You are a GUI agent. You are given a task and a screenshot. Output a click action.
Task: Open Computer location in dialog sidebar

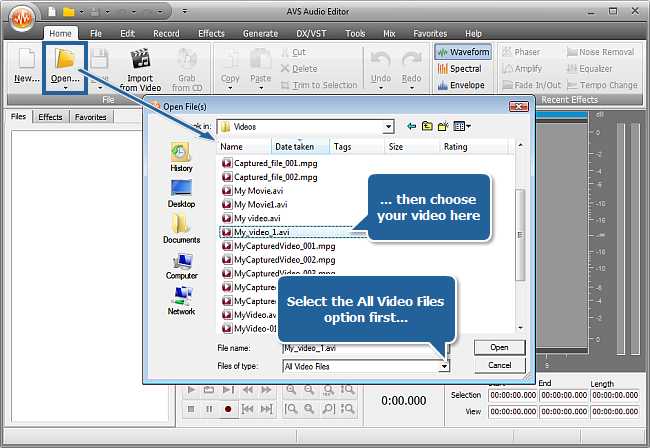click(x=182, y=265)
